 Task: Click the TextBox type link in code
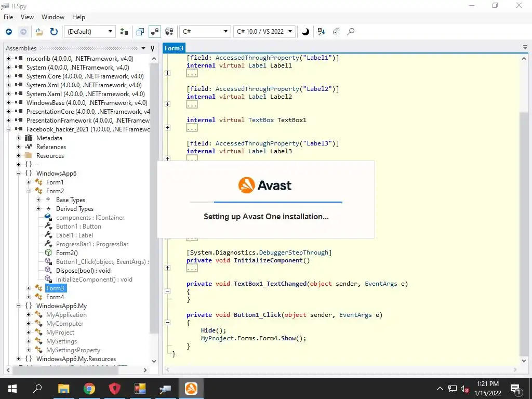click(261, 120)
